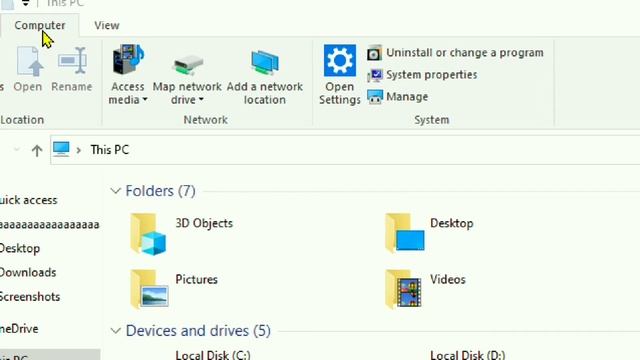The width and height of the screenshot is (640, 360).
Task: Click the Manage icon
Action: point(374,97)
